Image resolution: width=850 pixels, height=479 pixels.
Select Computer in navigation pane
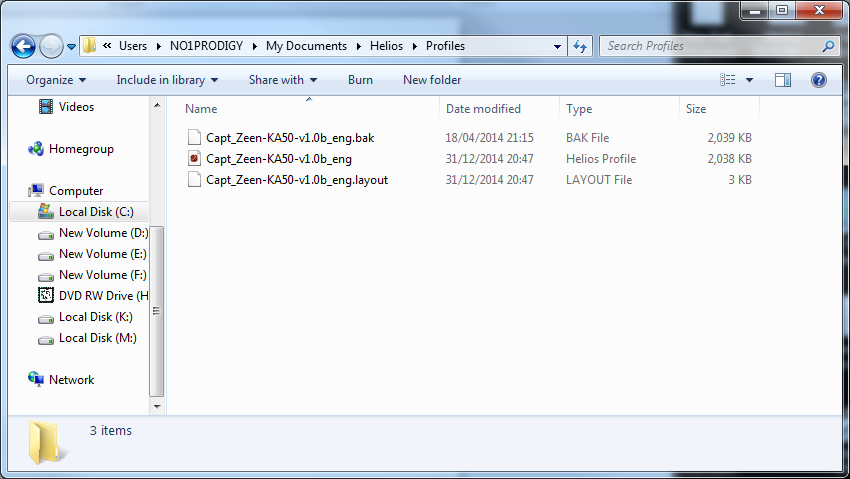pyautogui.click(x=76, y=191)
